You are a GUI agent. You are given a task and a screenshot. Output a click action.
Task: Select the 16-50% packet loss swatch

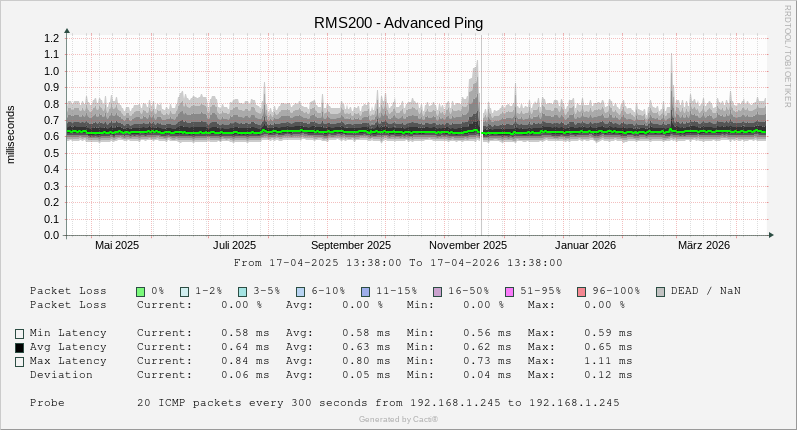[x=437, y=291]
